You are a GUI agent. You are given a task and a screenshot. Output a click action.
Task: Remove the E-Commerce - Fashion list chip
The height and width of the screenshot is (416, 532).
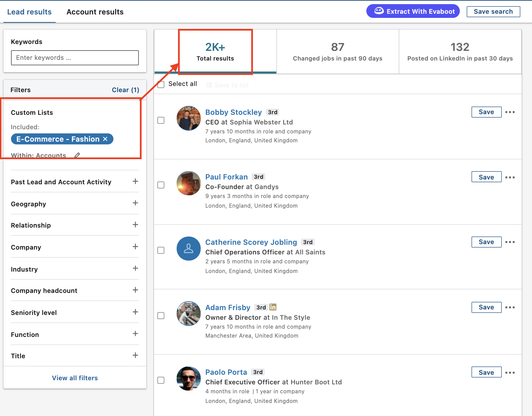click(105, 139)
